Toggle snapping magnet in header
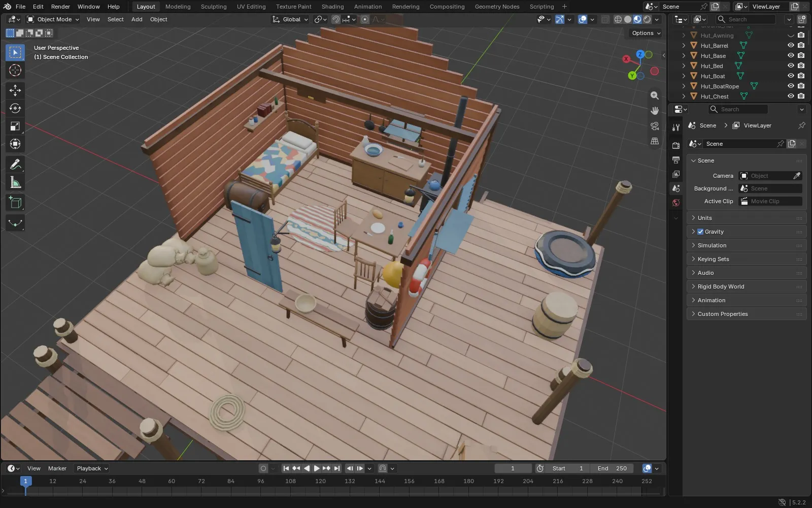 tap(336, 19)
